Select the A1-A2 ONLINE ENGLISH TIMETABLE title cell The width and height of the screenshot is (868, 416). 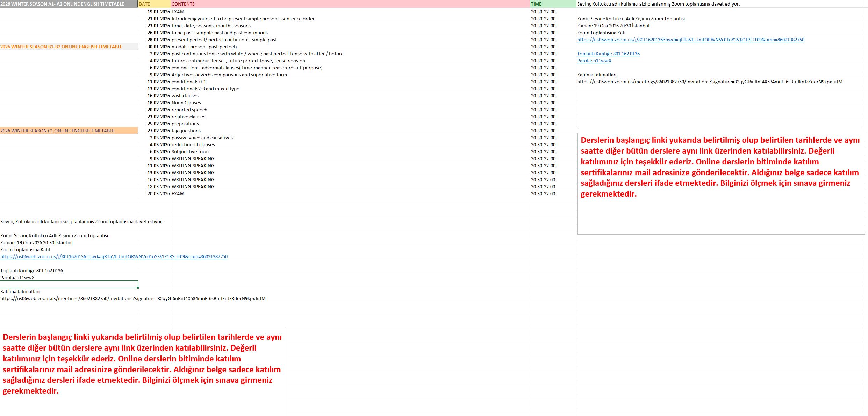point(69,4)
